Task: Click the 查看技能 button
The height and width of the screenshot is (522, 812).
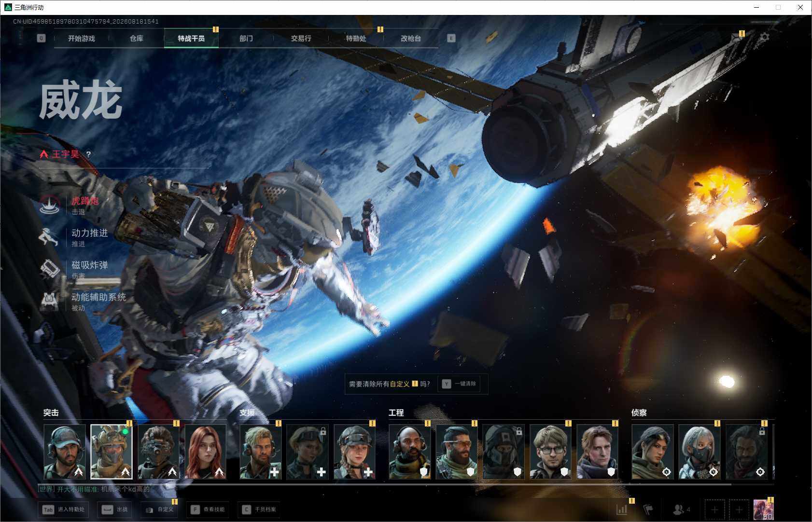Action: pos(207,509)
